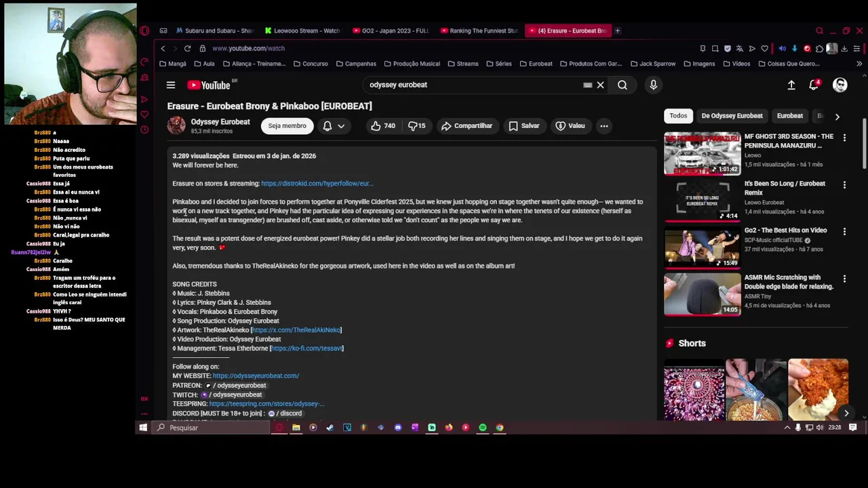Open the MF Ghost 3rd Season thumbnail
This screenshot has width=868, height=488.
tap(702, 153)
